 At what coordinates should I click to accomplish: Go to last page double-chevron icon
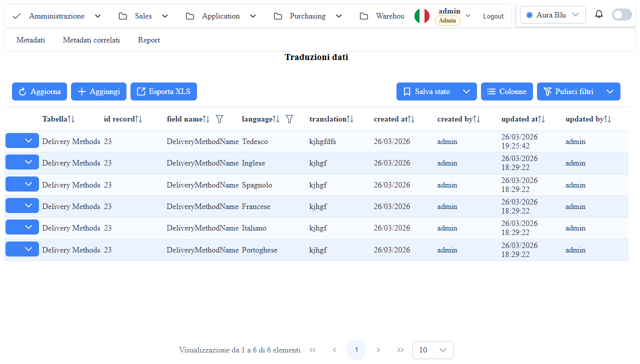pyautogui.click(x=400, y=350)
